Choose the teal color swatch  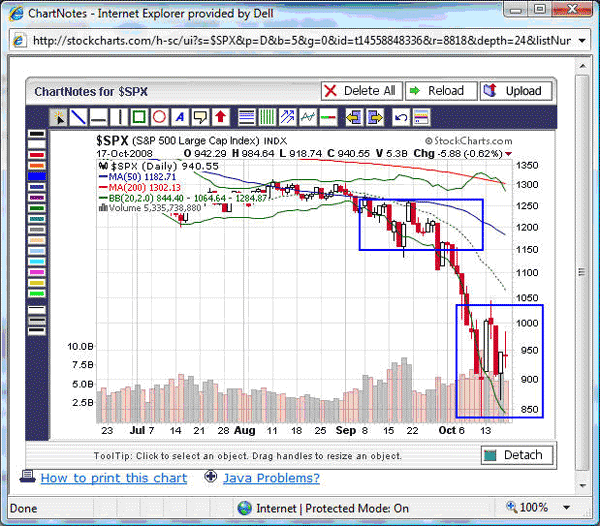(x=37, y=219)
